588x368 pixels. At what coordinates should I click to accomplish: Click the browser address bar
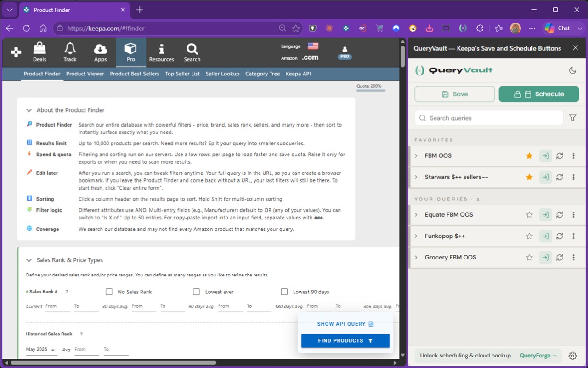[x=178, y=28]
